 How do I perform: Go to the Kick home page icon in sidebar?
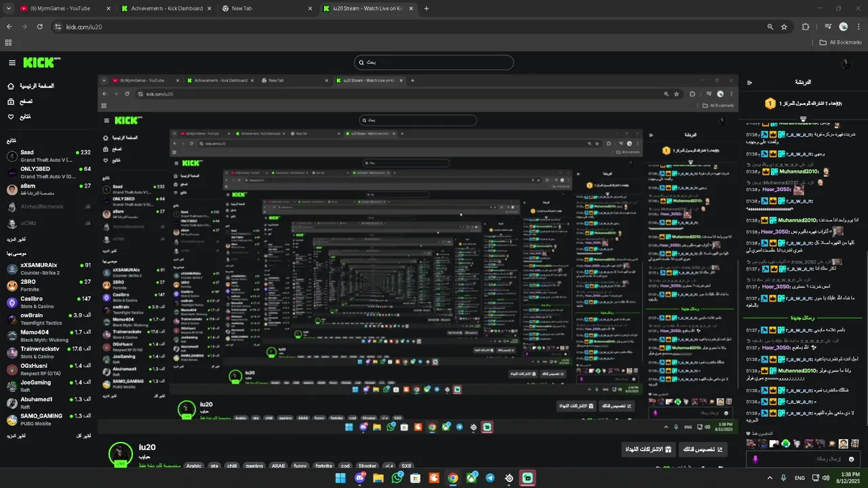11,86
